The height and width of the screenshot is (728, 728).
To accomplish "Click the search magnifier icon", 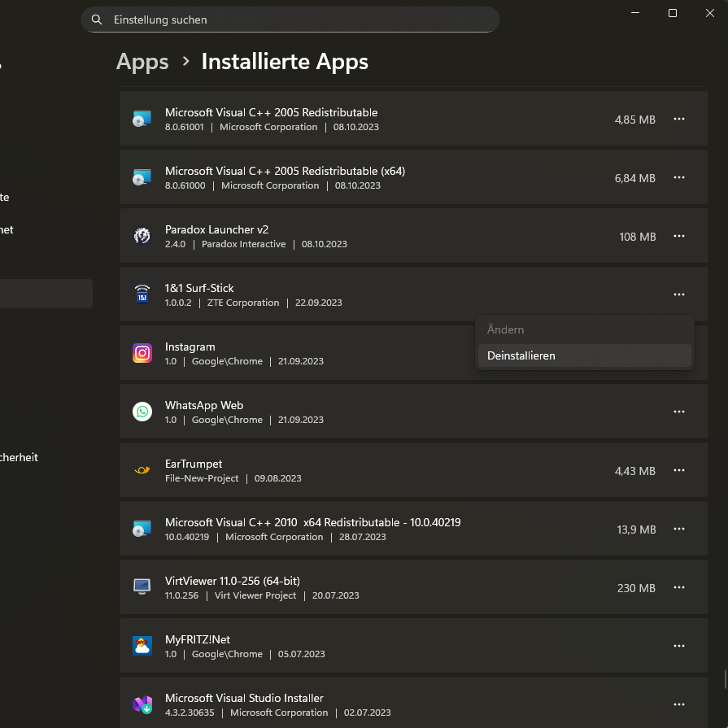I will [97, 18].
